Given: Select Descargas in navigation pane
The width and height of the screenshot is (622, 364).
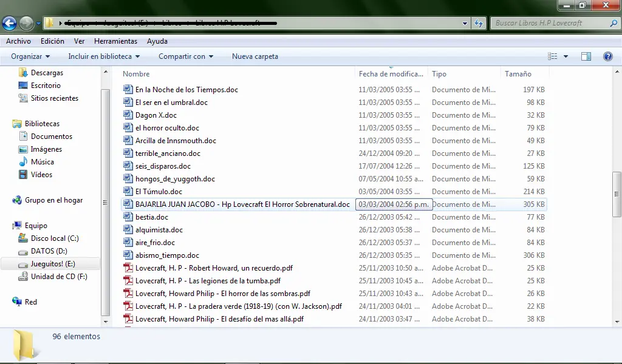Looking at the screenshot, I should [x=47, y=73].
